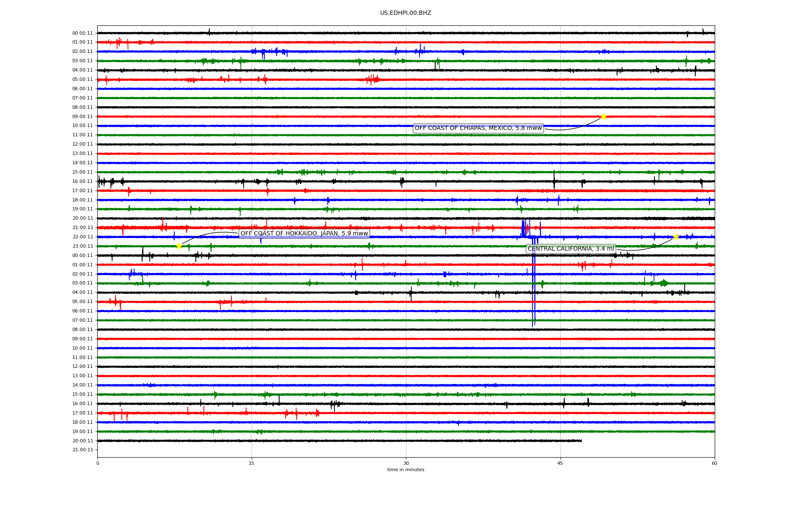Image resolution: width=812 pixels, height=508 pixels.
Task: Click the 22:00:11 trace time label
Action: click(82, 237)
